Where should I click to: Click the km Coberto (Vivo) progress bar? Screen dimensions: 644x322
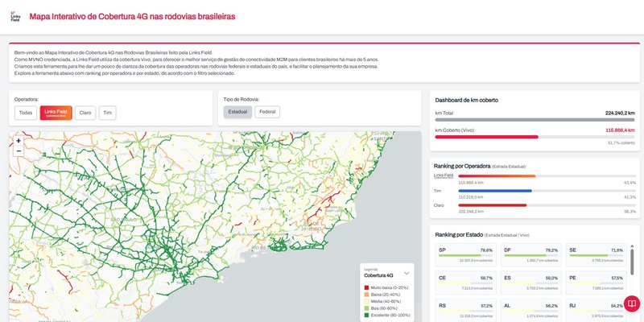coord(535,137)
